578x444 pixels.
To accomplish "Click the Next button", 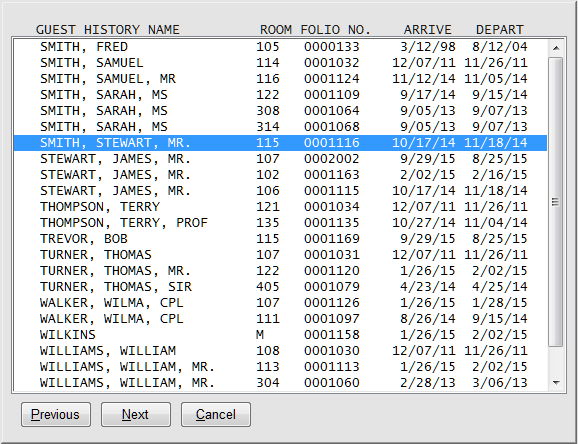I will pyautogui.click(x=136, y=414).
